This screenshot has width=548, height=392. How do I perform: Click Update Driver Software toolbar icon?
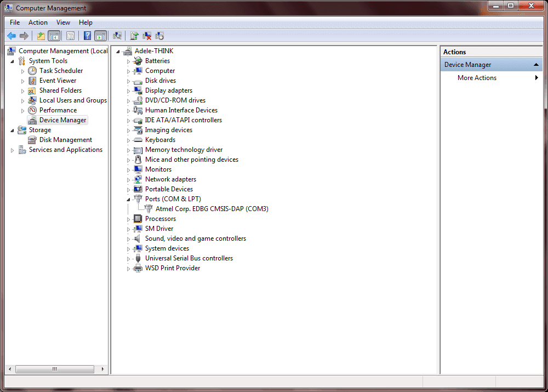click(x=134, y=36)
